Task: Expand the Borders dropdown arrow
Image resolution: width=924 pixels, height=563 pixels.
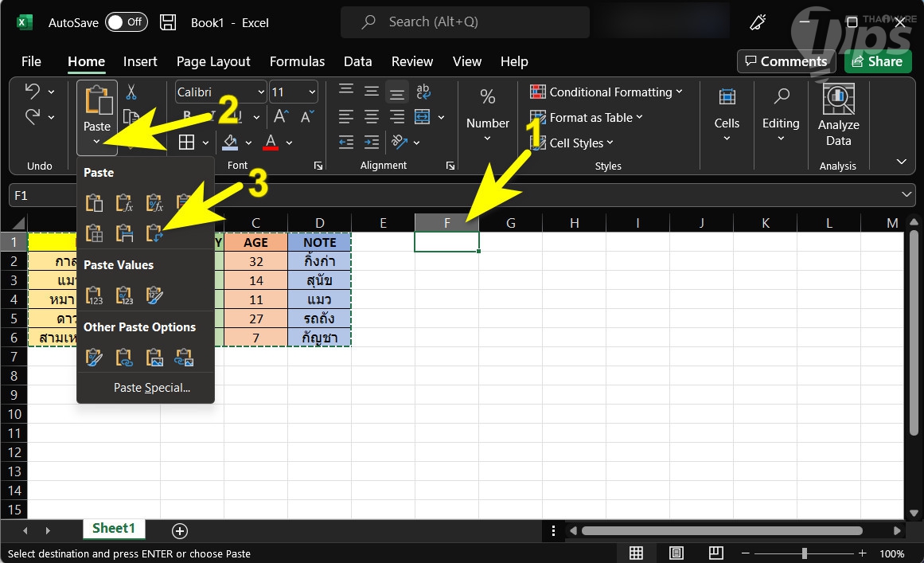Action: pyautogui.click(x=205, y=143)
